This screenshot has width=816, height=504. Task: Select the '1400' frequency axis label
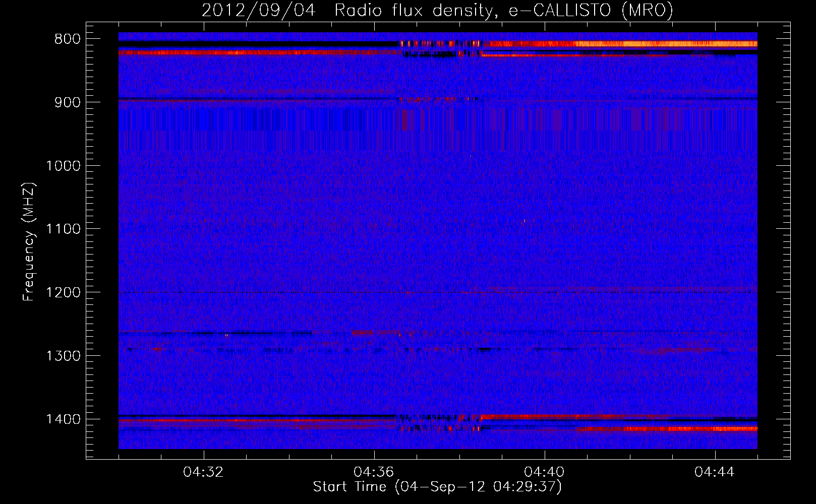(x=63, y=419)
